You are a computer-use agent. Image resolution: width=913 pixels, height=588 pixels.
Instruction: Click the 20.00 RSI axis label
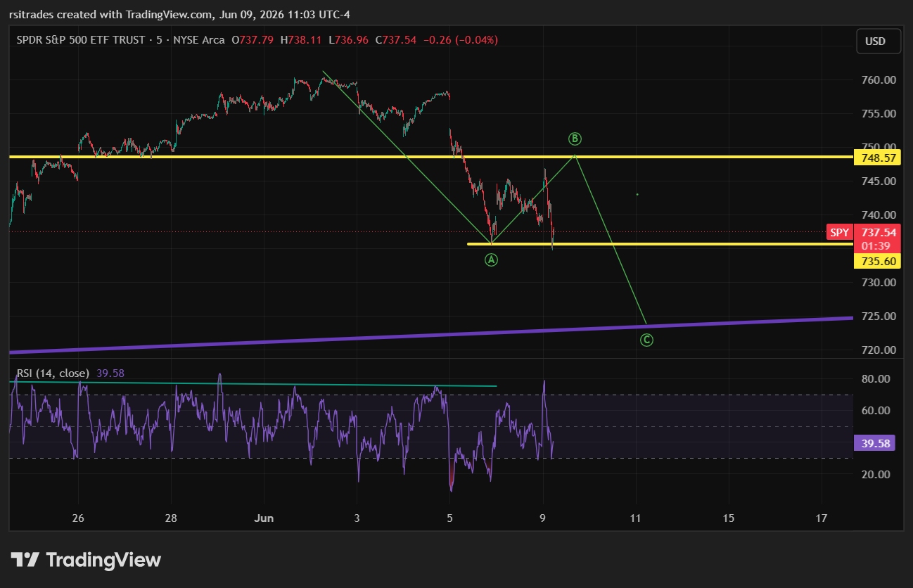coord(876,475)
